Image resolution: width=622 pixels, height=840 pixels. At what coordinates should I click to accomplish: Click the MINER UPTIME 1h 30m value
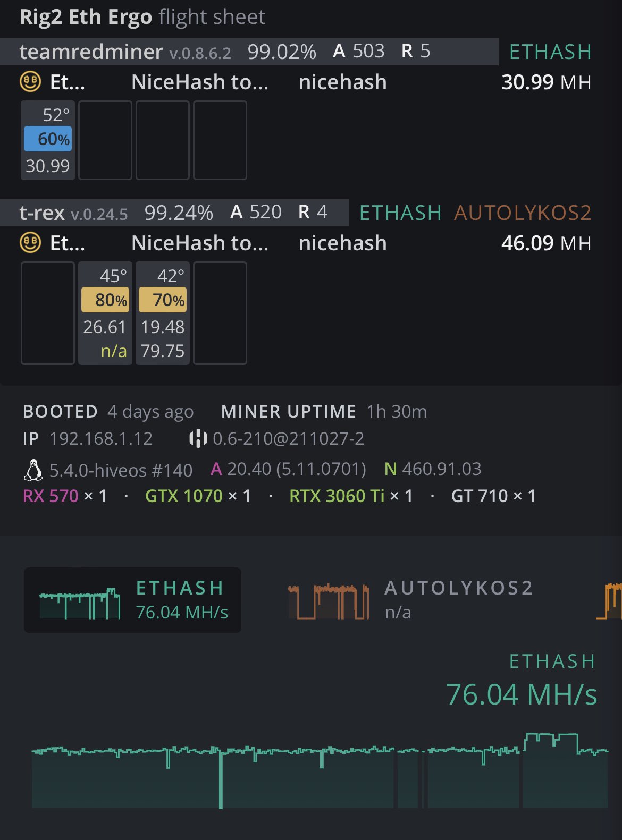397,411
